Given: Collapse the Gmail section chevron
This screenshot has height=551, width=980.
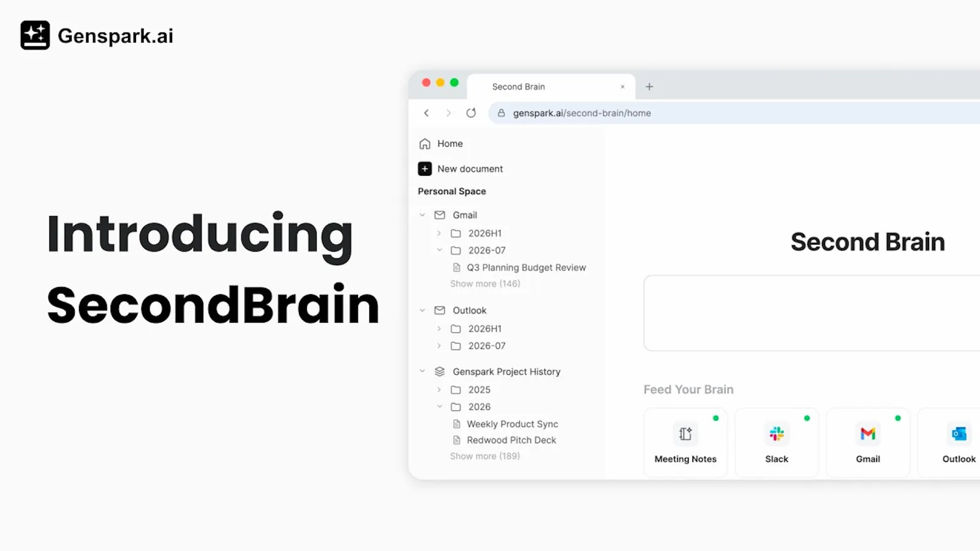Looking at the screenshot, I should 422,215.
